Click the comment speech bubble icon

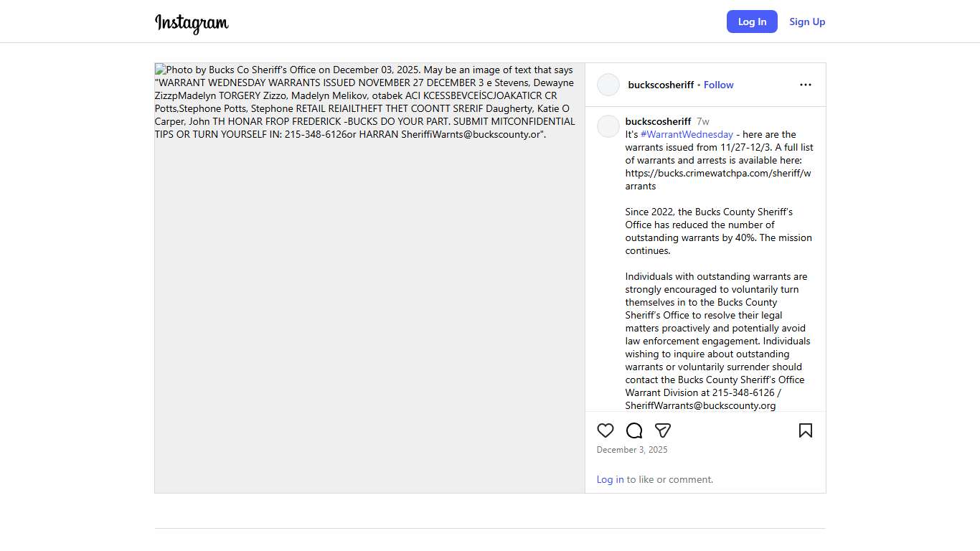(x=634, y=430)
